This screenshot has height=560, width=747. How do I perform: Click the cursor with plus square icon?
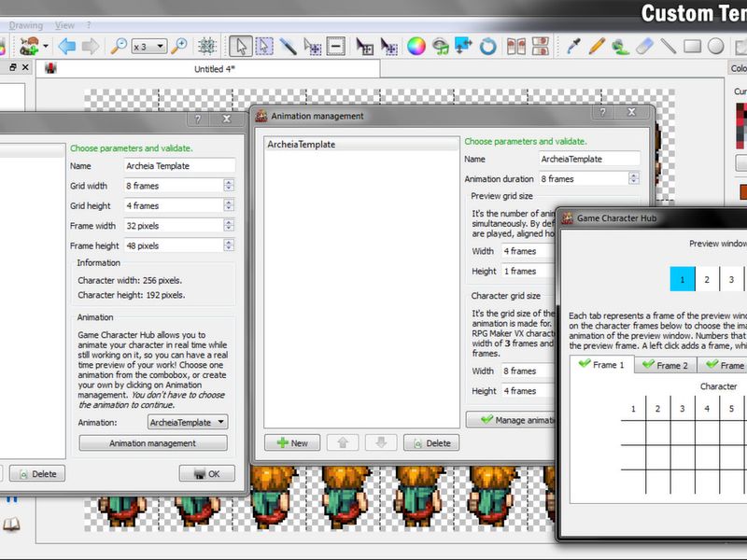[365, 47]
